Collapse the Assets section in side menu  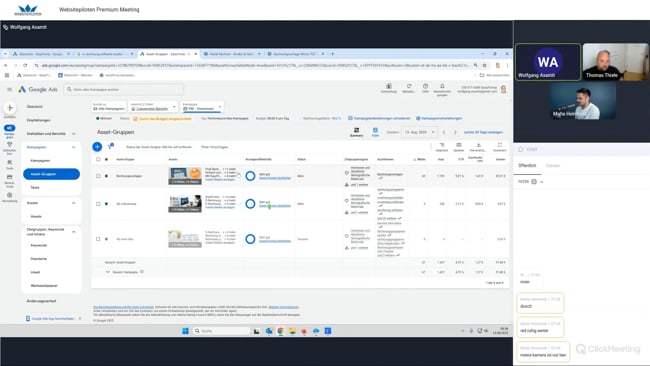pos(74,203)
